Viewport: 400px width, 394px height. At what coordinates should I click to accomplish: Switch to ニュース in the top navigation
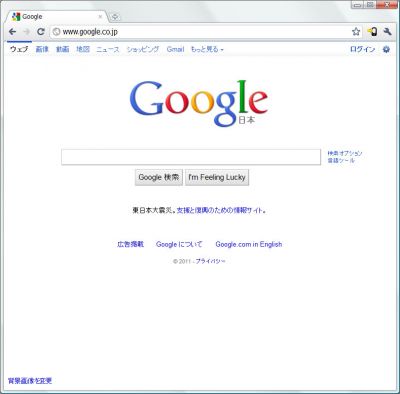108,49
